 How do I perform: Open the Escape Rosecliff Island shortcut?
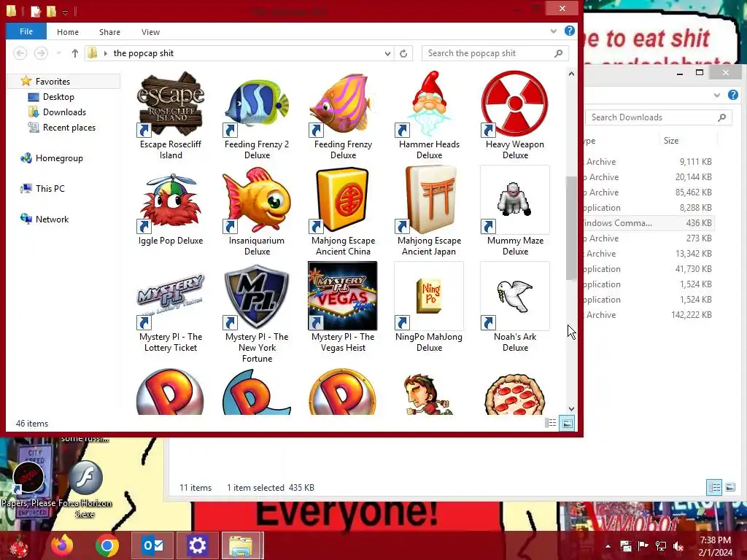pos(171,116)
